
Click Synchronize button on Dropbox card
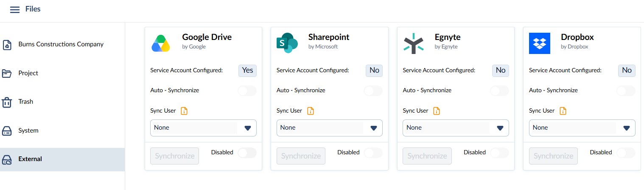coord(553,156)
